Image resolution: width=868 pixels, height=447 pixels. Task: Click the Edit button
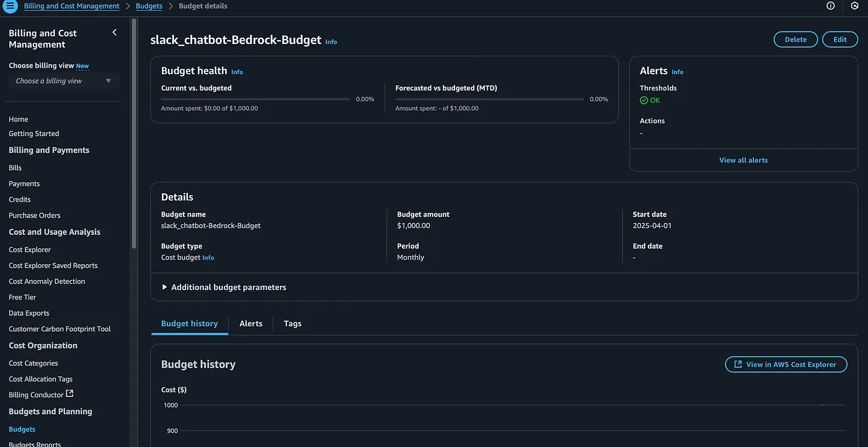coord(840,39)
